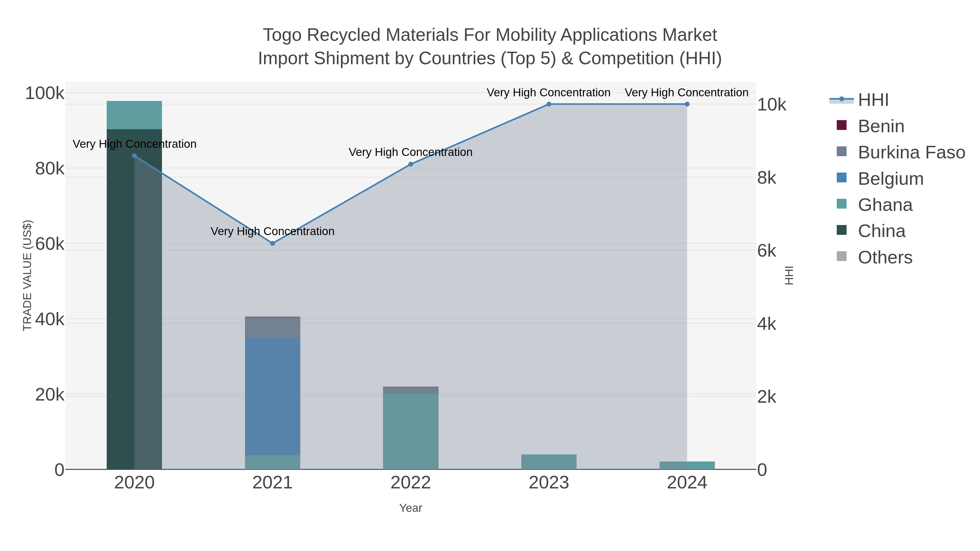Click the Ghana bar for 2024

[687, 466]
